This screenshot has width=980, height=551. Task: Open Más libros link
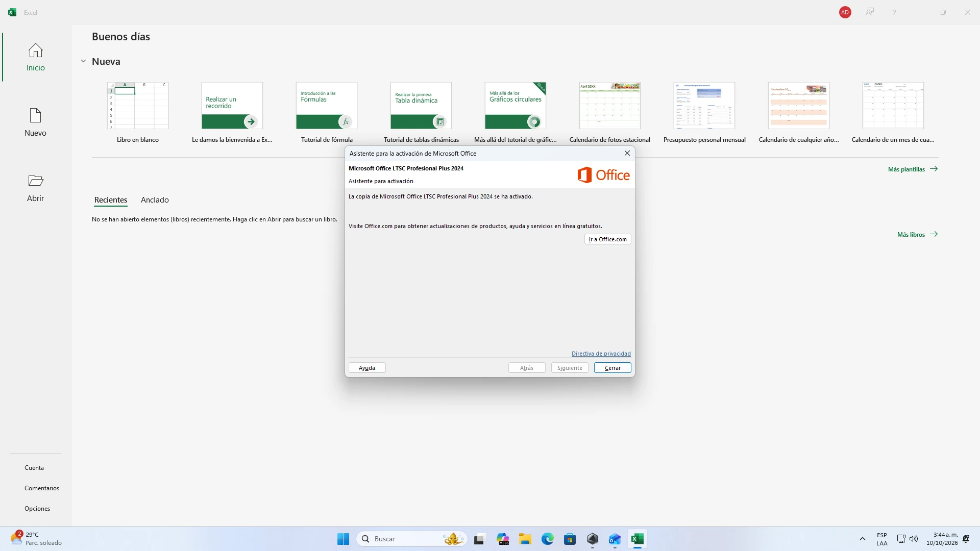point(917,234)
